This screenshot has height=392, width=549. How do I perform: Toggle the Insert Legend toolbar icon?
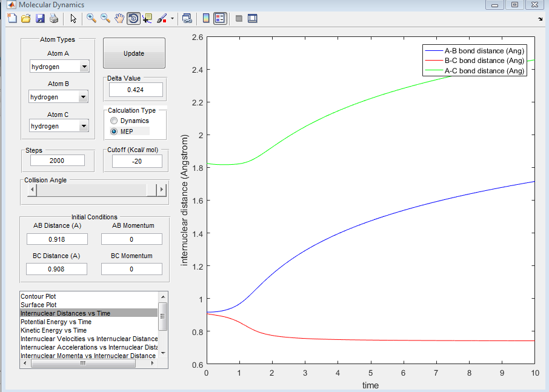click(x=220, y=18)
